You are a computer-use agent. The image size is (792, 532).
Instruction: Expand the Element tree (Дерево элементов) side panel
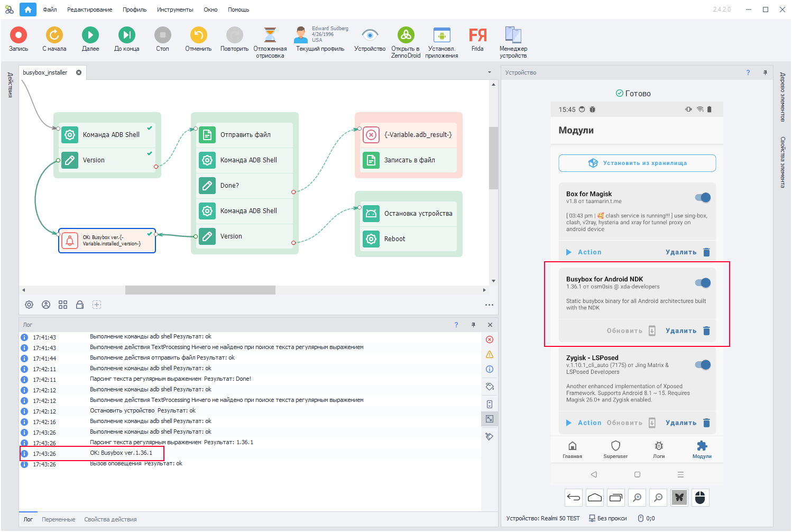click(x=782, y=97)
